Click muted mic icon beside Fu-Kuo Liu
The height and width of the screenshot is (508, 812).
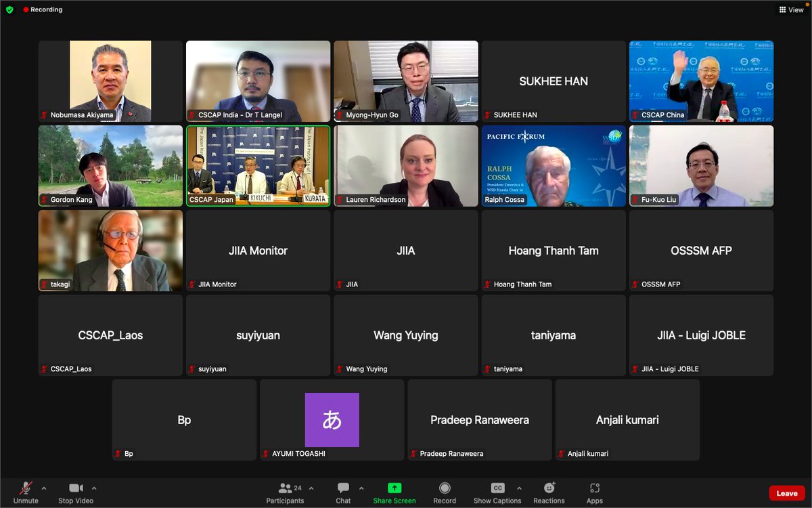pyautogui.click(x=635, y=200)
